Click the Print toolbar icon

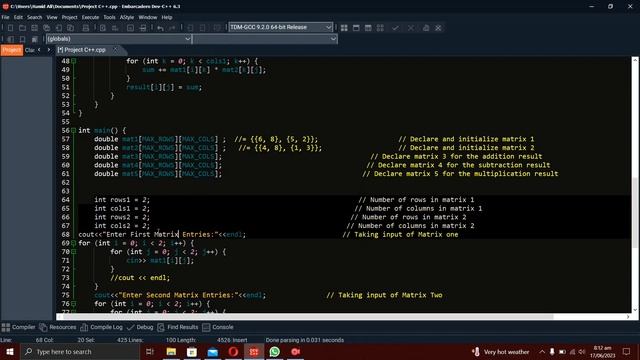86,28
